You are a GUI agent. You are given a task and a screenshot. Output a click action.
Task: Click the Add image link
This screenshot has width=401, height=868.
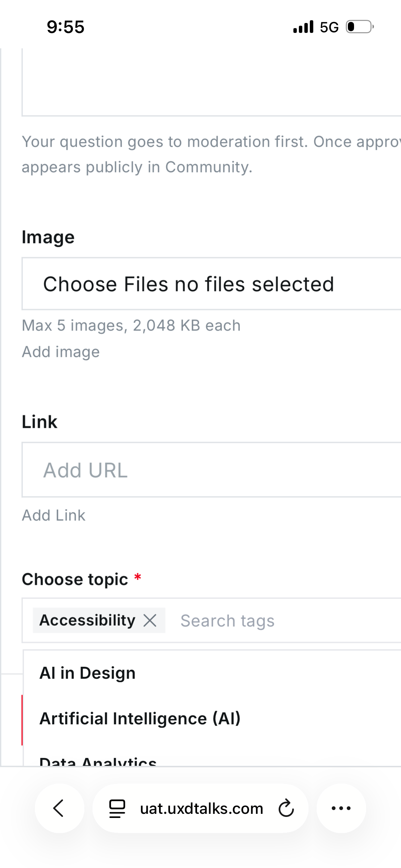pos(61,352)
